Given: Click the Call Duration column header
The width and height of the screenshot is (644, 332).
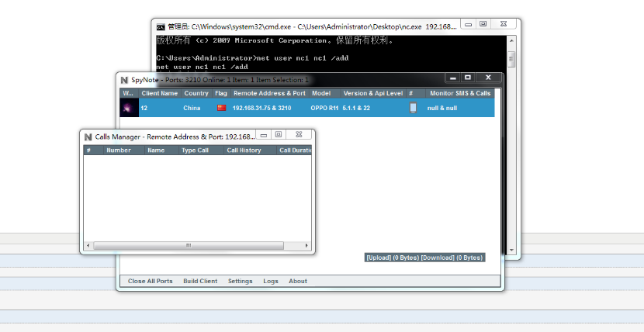Looking at the screenshot, I should click(x=294, y=150).
